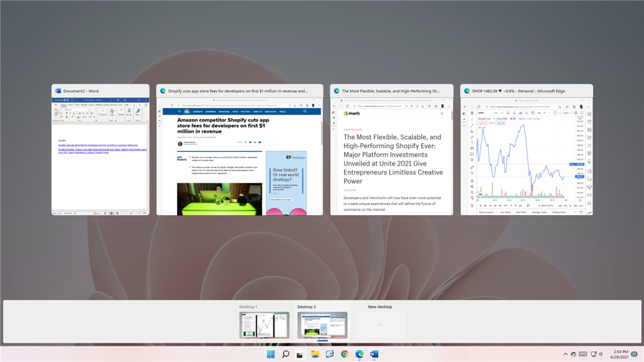644x362 pixels.
Task: Open Word from the taskbar
Action: pos(374,354)
